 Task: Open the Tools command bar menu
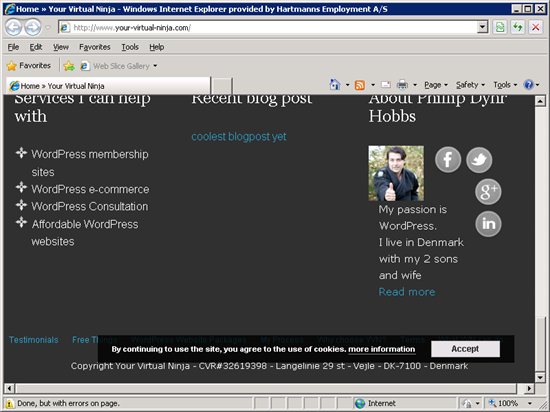click(x=505, y=85)
